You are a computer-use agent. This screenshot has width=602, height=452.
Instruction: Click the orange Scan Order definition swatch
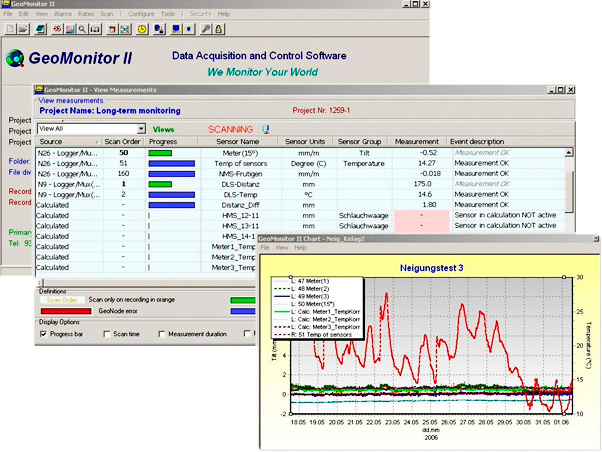[x=62, y=300]
